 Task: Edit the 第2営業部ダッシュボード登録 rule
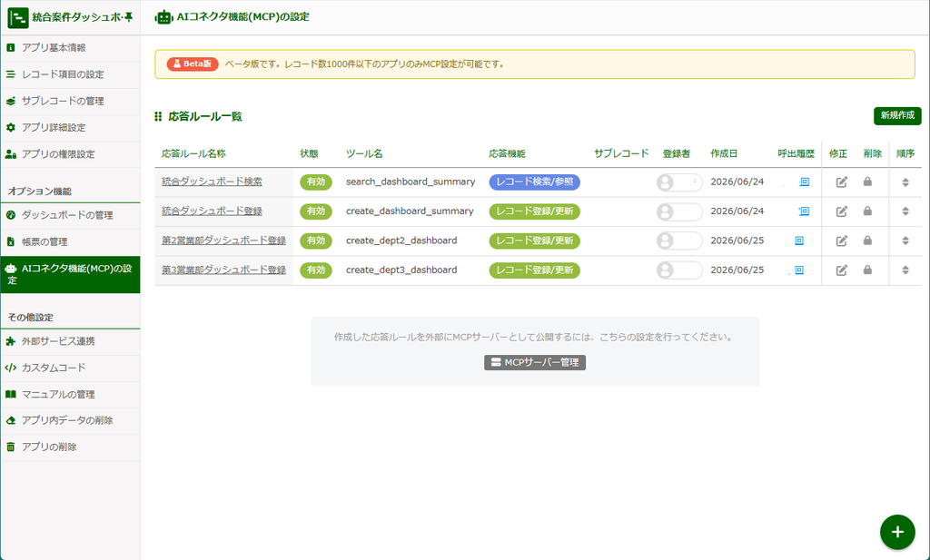click(841, 241)
